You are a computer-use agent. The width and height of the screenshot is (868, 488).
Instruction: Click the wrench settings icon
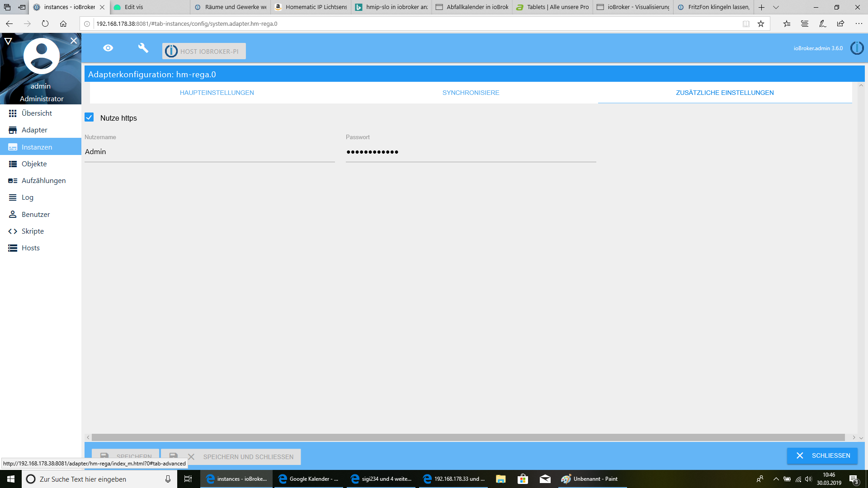pyautogui.click(x=143, y=48)
